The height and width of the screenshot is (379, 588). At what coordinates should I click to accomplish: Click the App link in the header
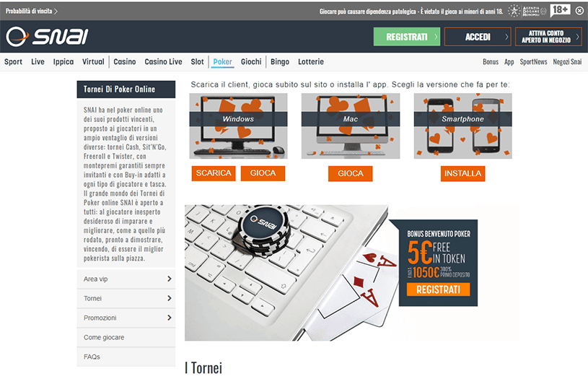(509, 61)
